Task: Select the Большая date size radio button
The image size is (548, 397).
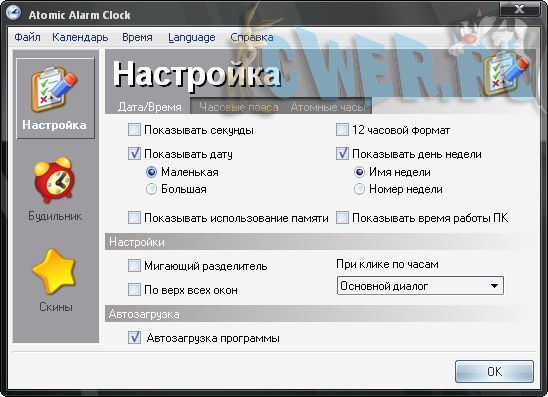Action: [x=151, y=189]
